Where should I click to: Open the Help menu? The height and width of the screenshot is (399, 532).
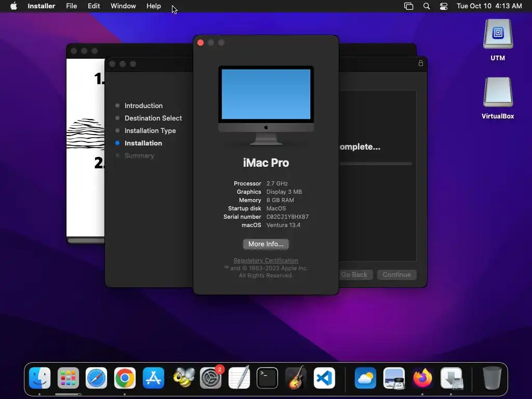[153, 6]
